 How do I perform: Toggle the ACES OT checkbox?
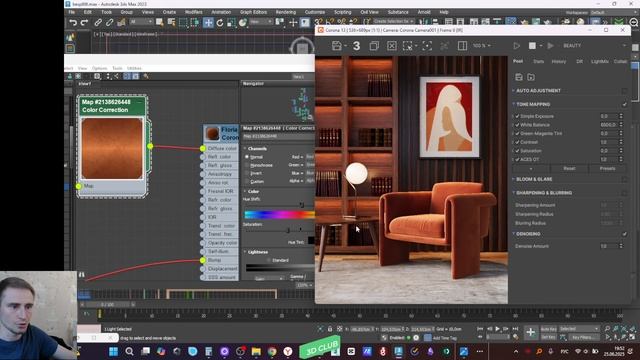tap(517, 159)
